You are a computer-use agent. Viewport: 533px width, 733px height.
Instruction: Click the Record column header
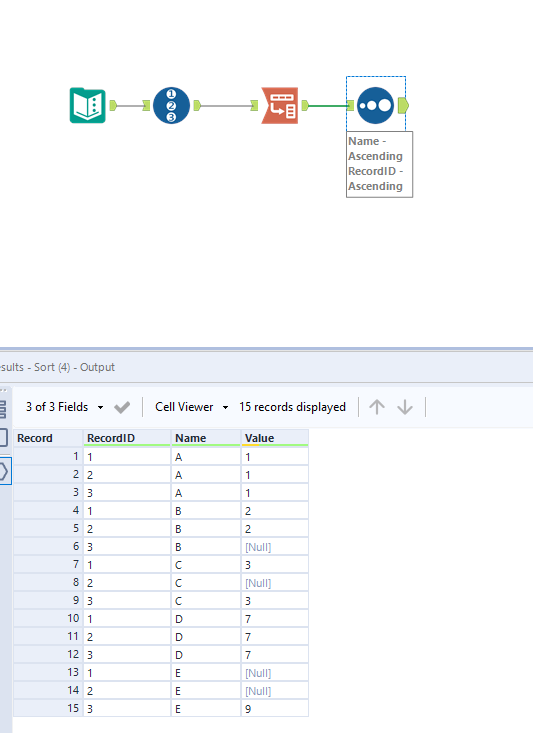pyautogui.click(x=48, y=438)
